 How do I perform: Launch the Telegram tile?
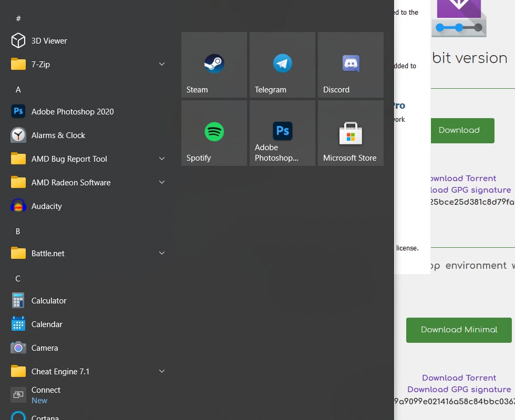tap(283, 65)
